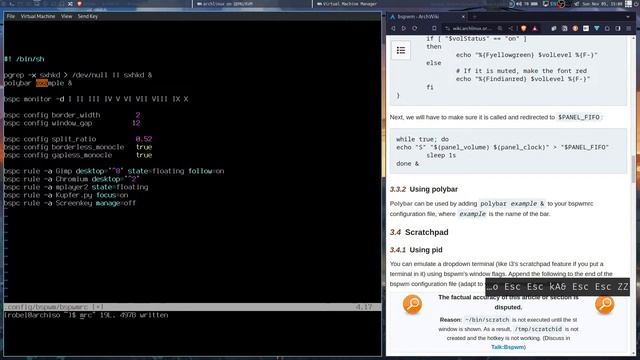Open Brave Rewards triangle icon
This screenshot has width=640, height=360.
(535, 29)
